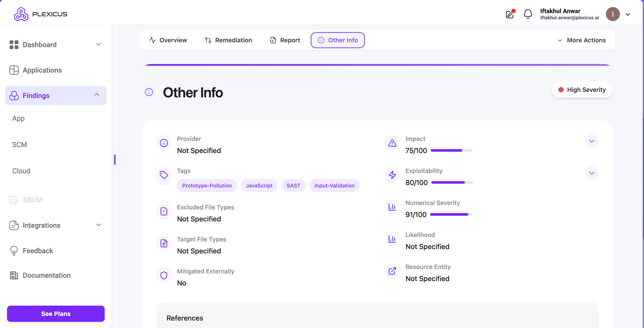Screen dimensions: 644x328
Task: Click the Other Info heading info icon
Action: pyautogui.click(x=149, y=92)
